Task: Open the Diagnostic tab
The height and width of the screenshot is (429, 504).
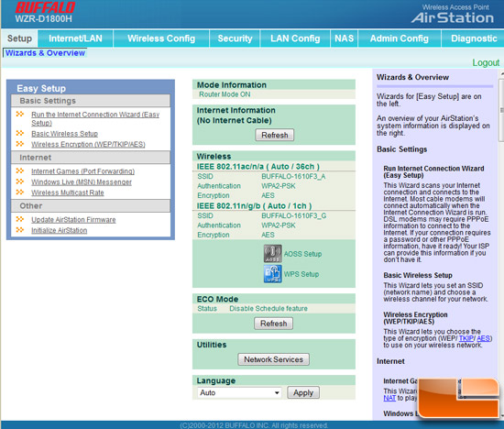Action: [474, 38]
